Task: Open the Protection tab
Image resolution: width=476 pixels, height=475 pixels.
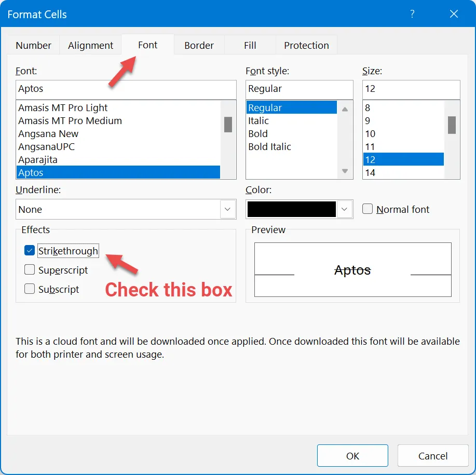Action: (306, 45)
